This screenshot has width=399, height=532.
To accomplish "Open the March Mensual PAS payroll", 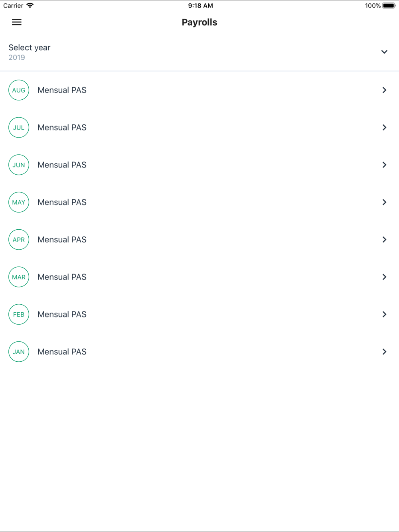I will click(x=62, y=277).
